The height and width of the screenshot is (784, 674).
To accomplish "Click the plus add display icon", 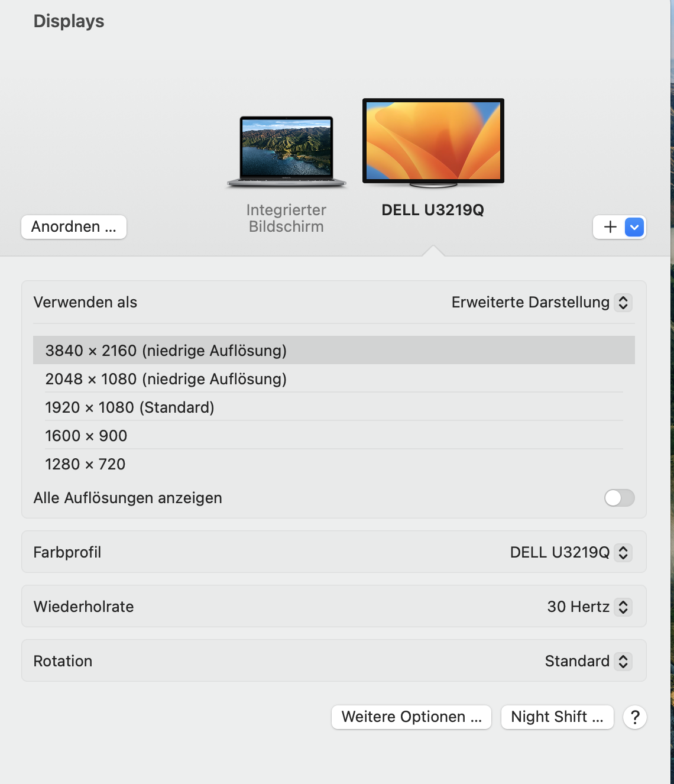I will [610, 227].
